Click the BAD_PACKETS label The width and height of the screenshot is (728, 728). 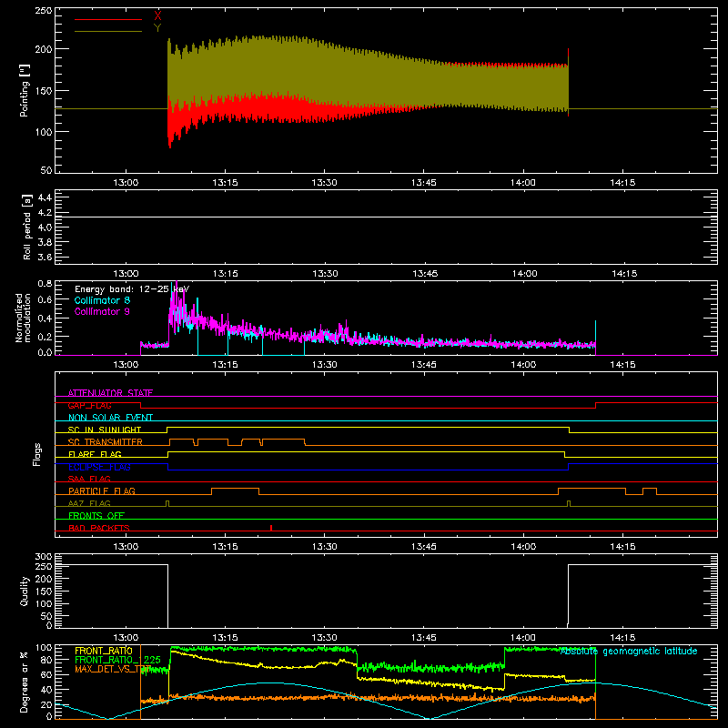click(99, 528)
